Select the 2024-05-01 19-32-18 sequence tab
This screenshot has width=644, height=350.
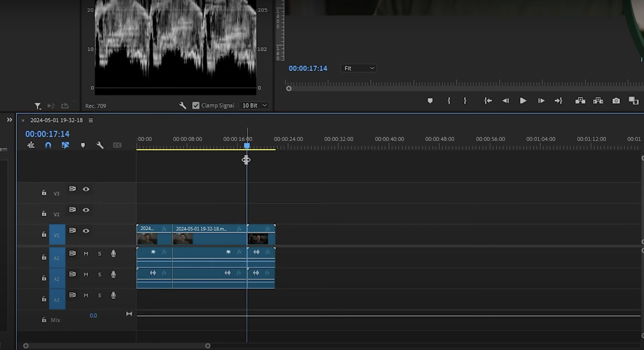pos(57,120)
